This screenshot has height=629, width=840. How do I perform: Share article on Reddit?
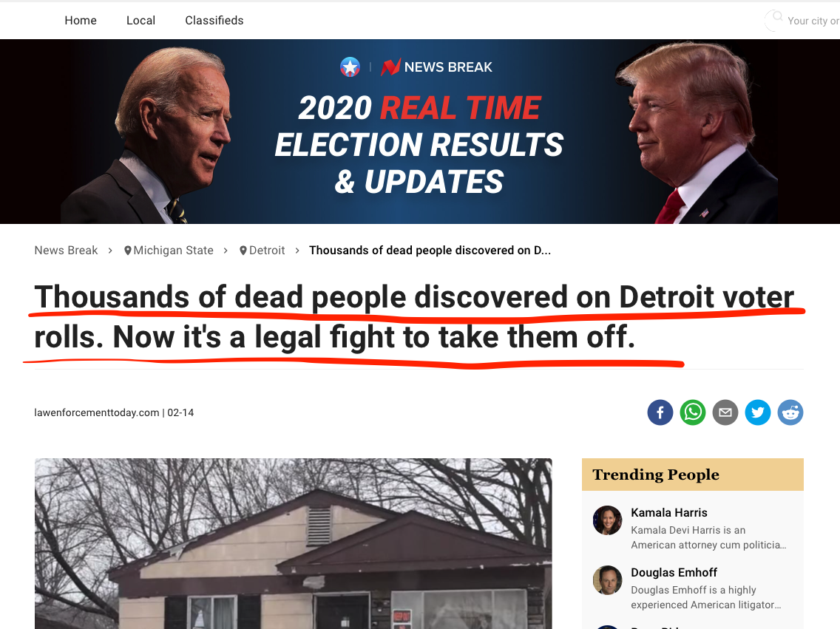point(790,412)
